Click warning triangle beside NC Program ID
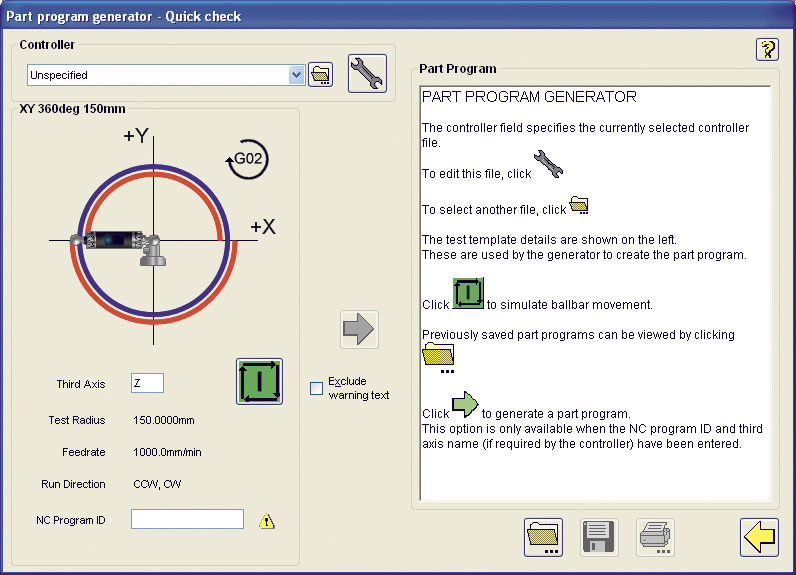Image resolution: width=796 pixels, height=575 pixels. [x=267, y=520]
